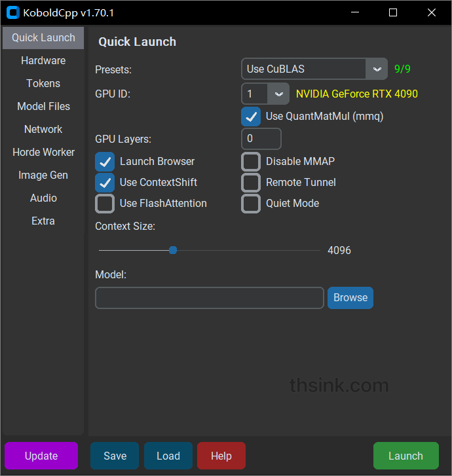452x476 pixels.
Task: Open the GPU ID combo box
Action: pyautogui.click(x=265, y=94)
